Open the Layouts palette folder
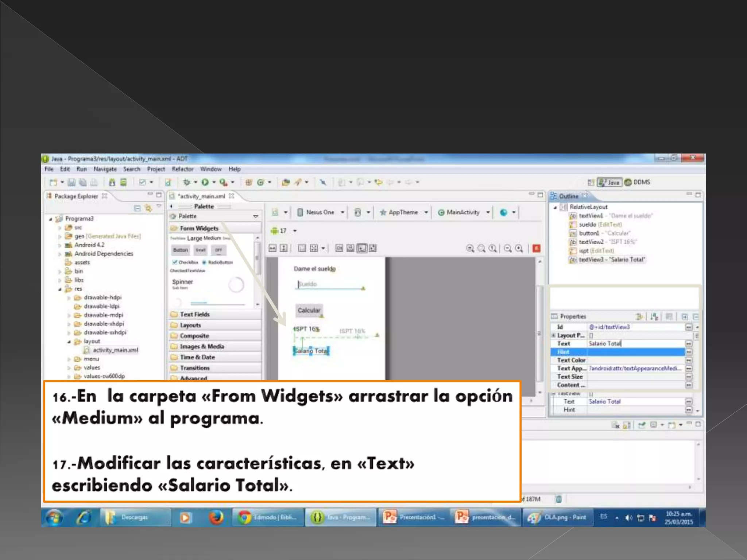This screenshot has width=747, height=560. [215, 325]
